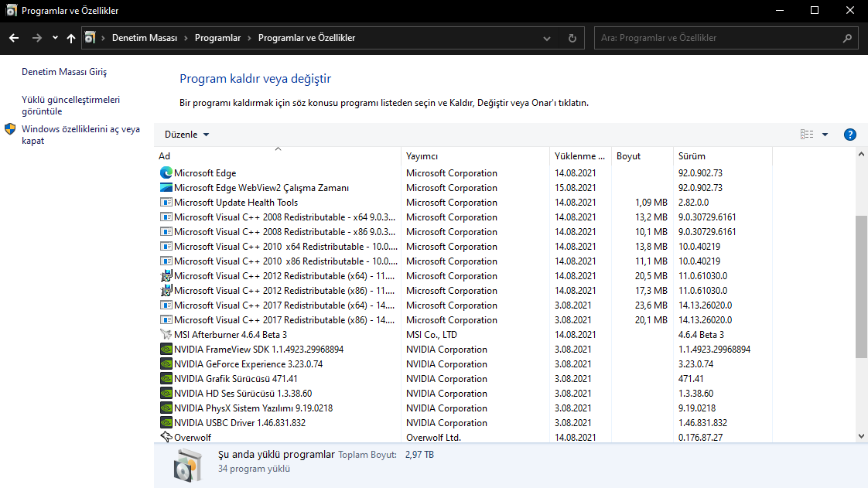Image resolution: width=868 pixels, height=488 pixels.
Task: Click the refresh button in address bar
Action: point(572,38)
